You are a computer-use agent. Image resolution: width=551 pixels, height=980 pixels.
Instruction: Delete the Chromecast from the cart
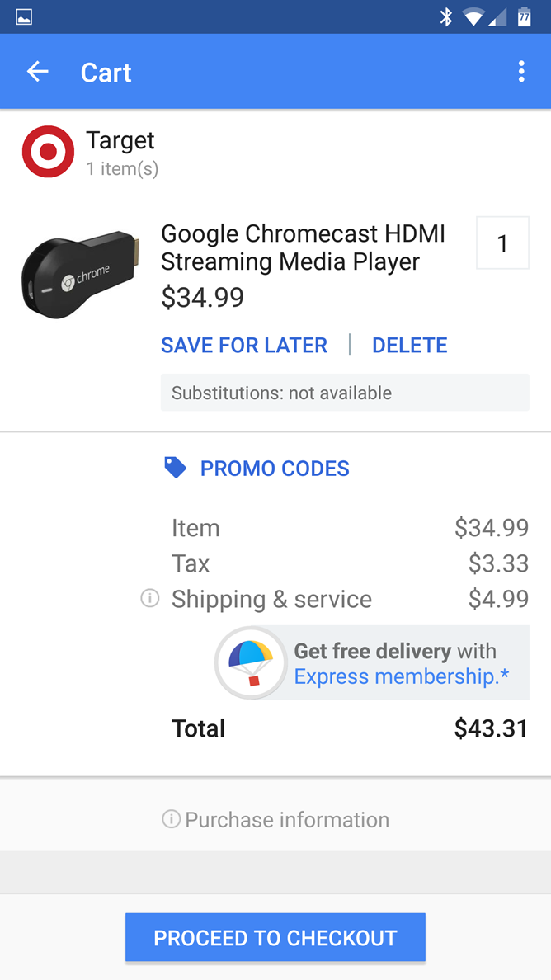(x=410, y=345)
